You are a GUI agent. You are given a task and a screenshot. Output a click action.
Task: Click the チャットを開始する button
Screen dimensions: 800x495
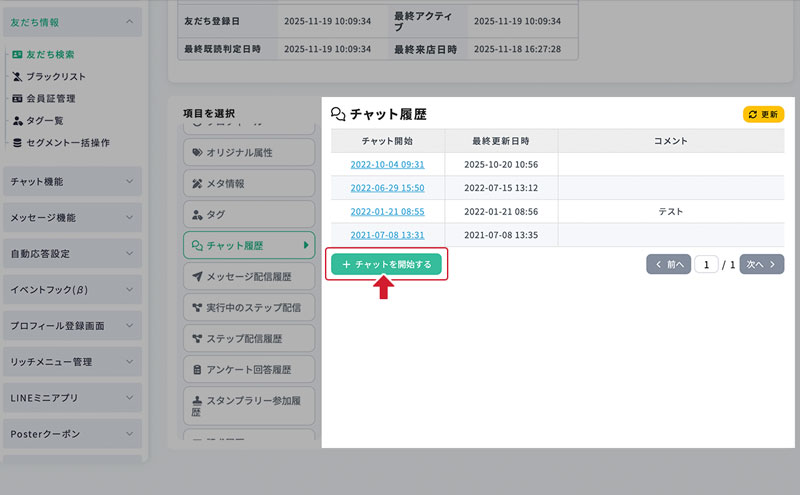pos(386,264)
